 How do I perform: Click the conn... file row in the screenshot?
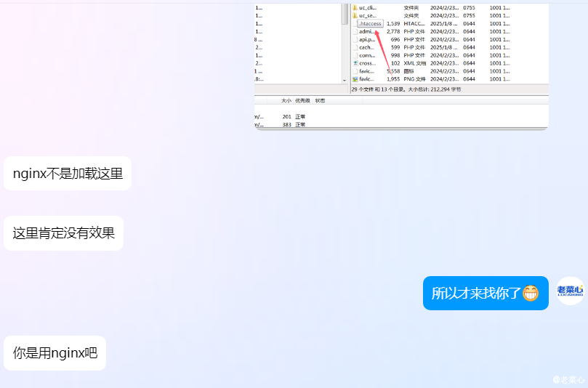(x=431, y=55)
